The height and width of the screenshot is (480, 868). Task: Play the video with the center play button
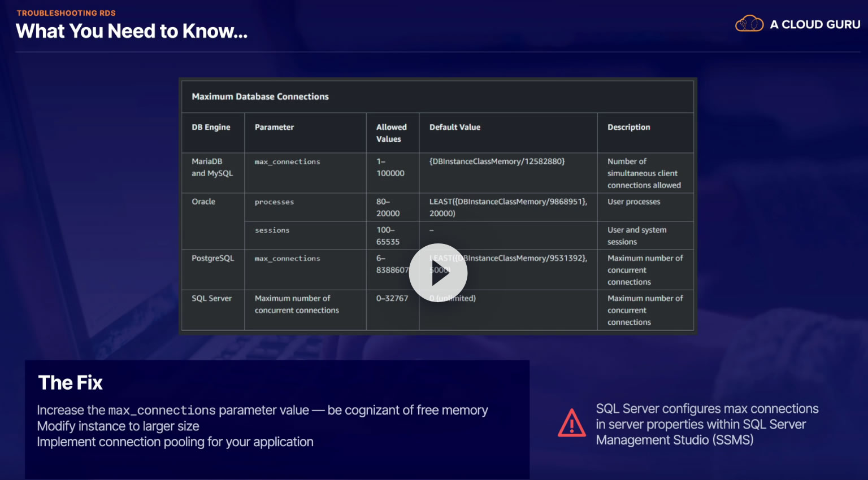tap(438, 273)
